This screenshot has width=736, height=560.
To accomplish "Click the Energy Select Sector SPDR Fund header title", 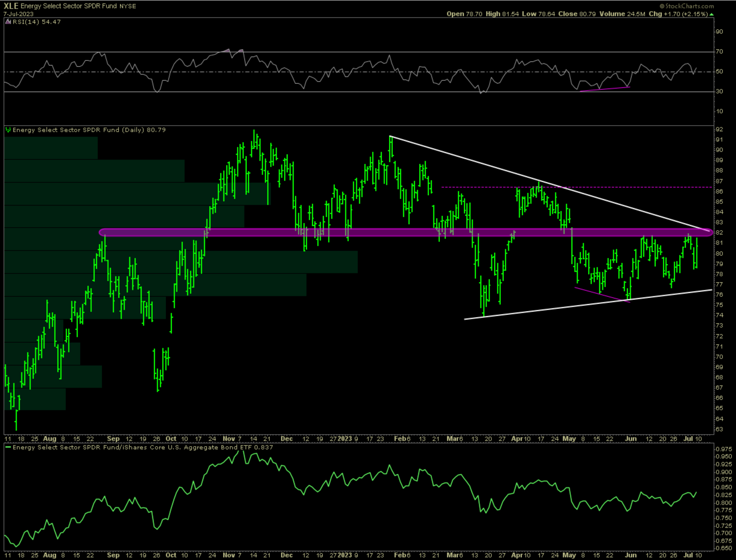I will tap(68, 6).
